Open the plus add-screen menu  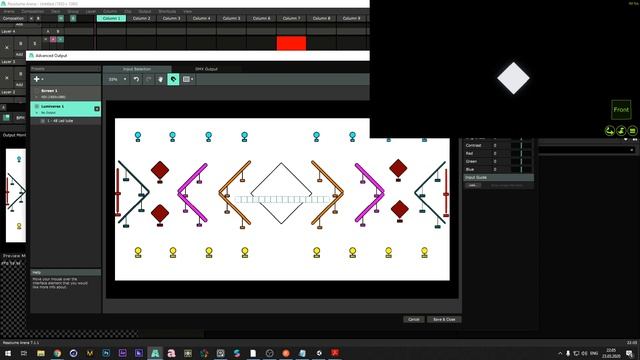(x=38, y=79)
